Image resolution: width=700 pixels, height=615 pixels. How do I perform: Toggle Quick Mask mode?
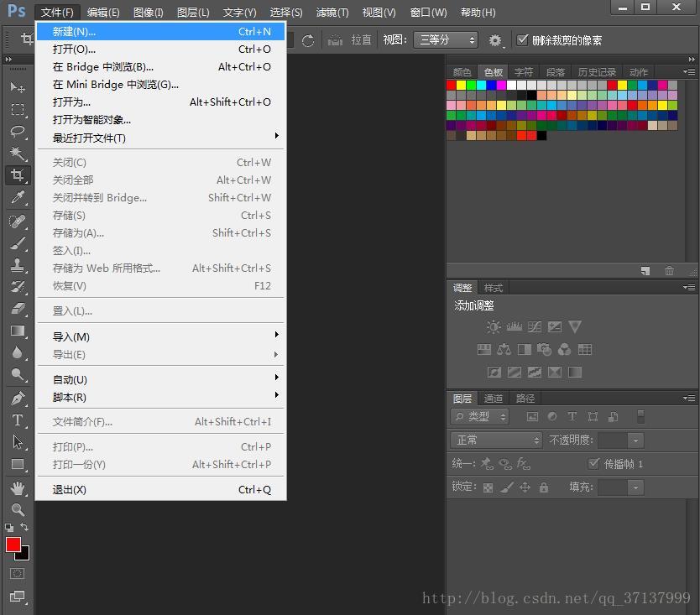[x=18, y=574]
